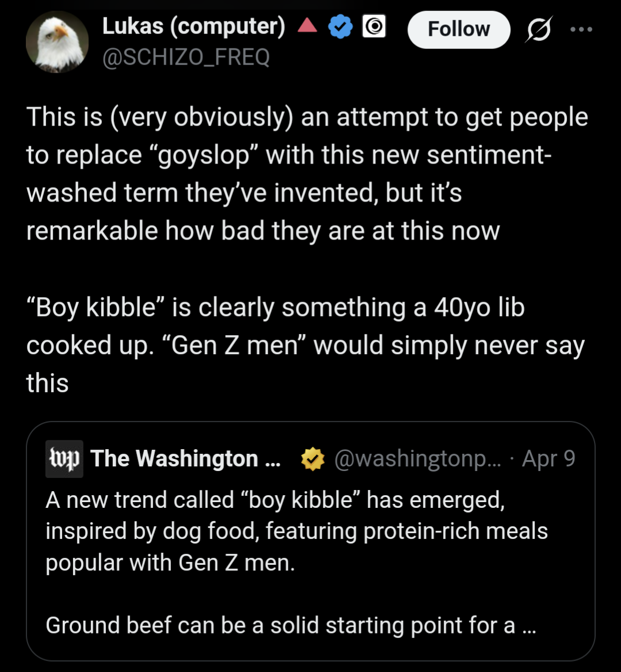The image size is (621, 672).
Task: Open the three-dot more options menu
Action: coord(580,29)
